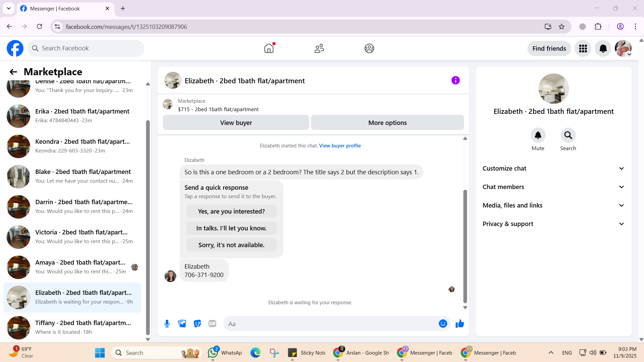This screenshot has width=644, height=362.
Task: Open the emoji picker in message box
Action: 443,324
